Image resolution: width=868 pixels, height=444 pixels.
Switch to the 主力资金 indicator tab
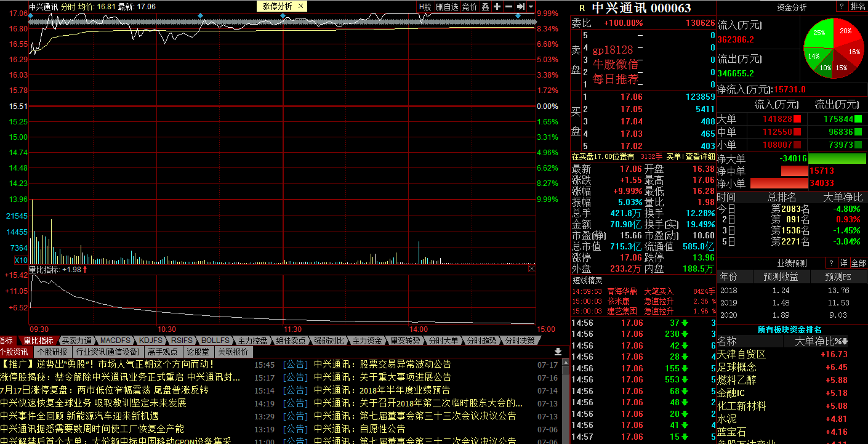point(367,341)
